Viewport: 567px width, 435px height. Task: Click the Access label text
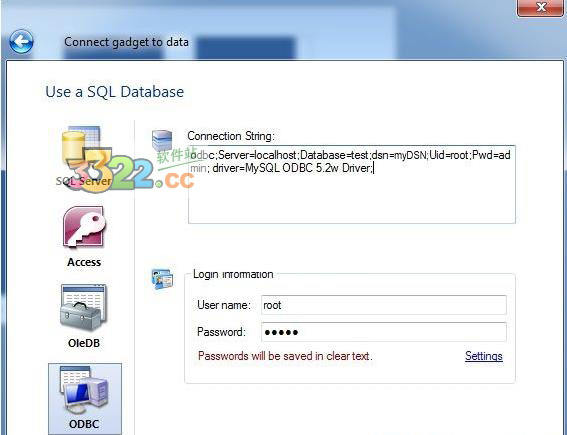(84, 262)
